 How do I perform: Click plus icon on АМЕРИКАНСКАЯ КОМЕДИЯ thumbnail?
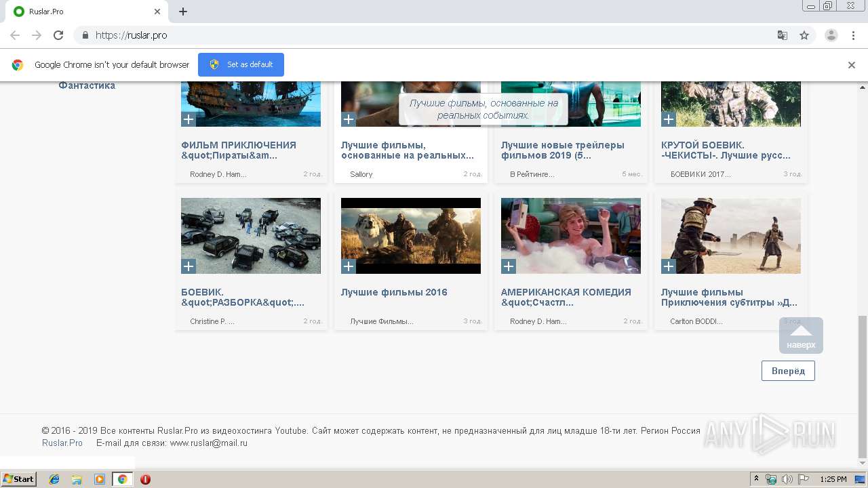click(x=508, y=266)
